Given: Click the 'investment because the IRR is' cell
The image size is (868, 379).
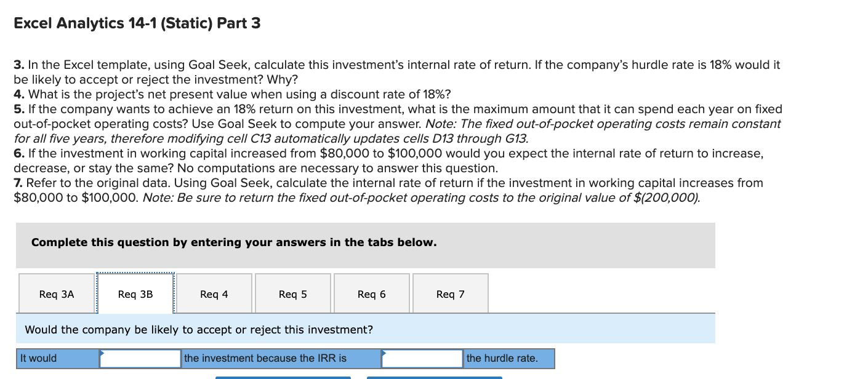Looking at the screenshot, I should point(280,358).
